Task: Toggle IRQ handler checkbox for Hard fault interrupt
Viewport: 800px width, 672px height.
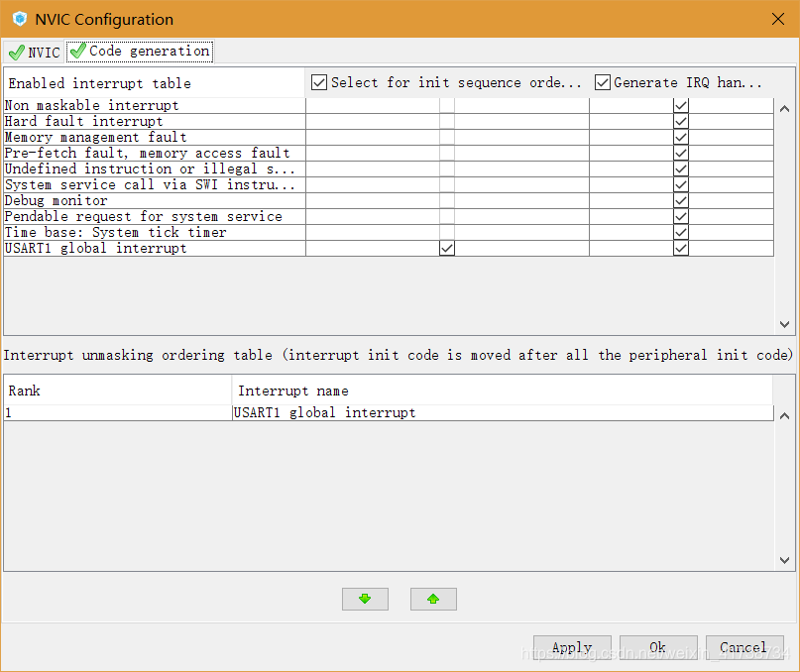Action: point(681,122)
